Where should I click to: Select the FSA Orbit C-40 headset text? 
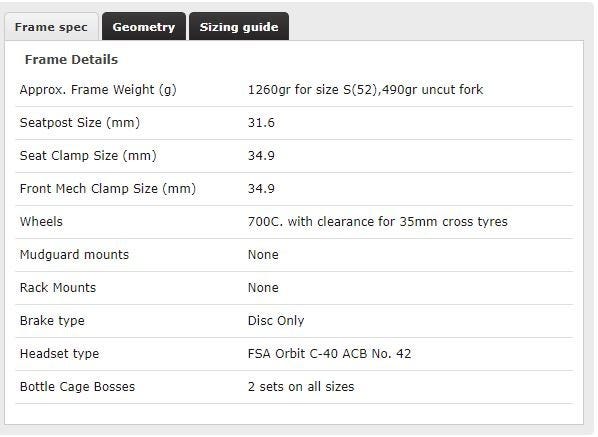click(x=330, y=353)
